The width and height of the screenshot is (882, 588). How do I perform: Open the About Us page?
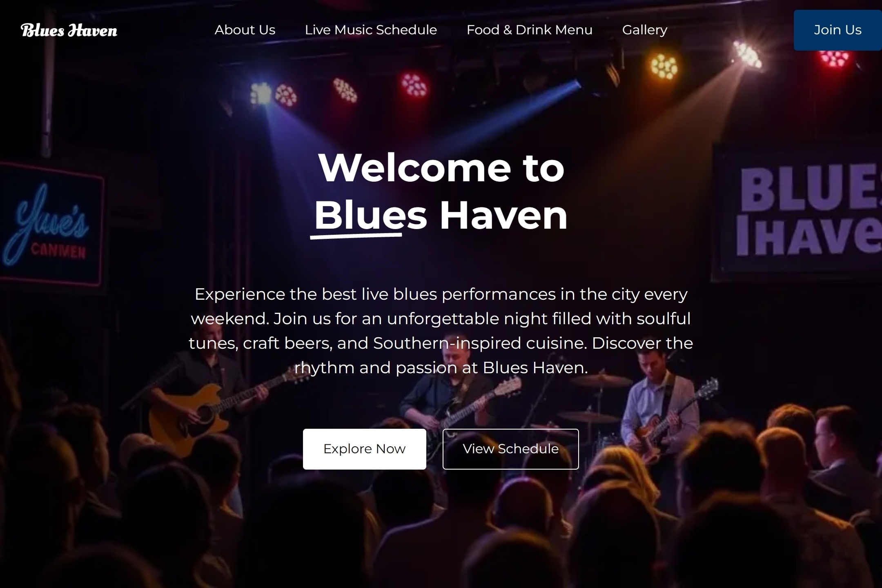[x=245, y=30]
